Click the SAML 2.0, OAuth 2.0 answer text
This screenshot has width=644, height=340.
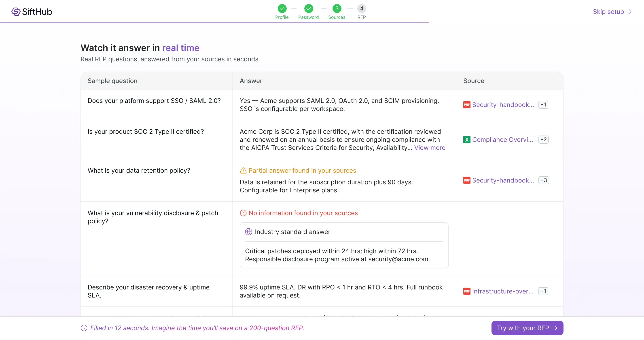339,105
